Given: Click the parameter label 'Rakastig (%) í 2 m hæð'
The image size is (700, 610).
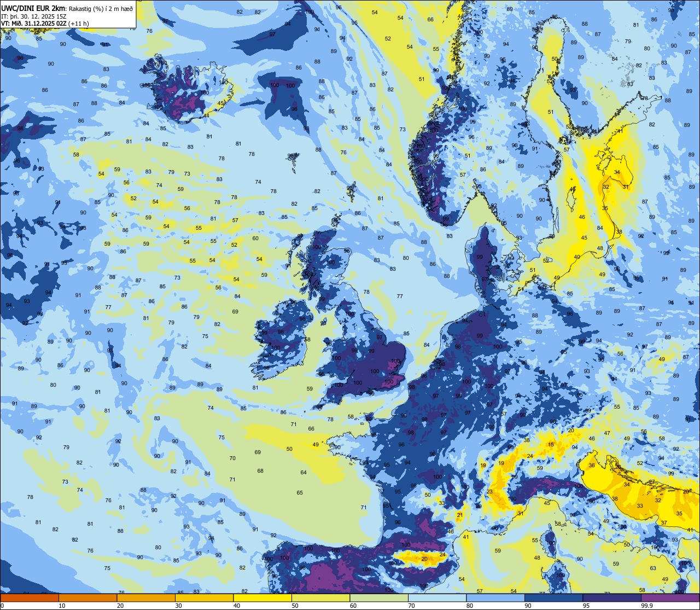Looking at the screenshot, I should (x=101, y=9).
